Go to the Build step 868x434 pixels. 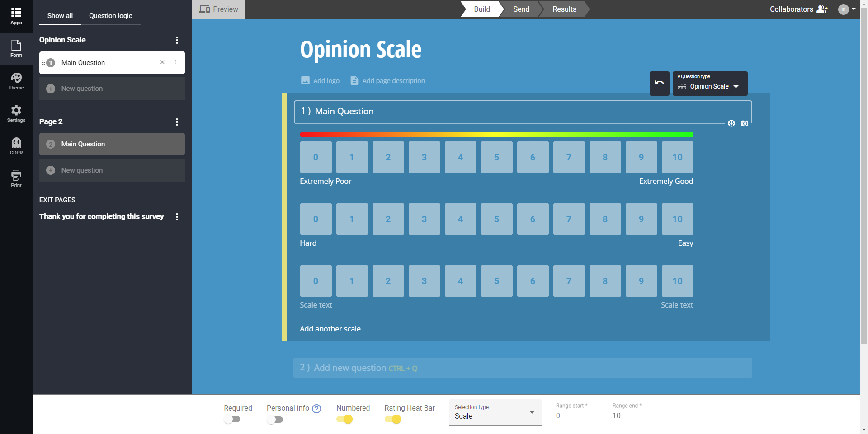click(x=482, y=9)
